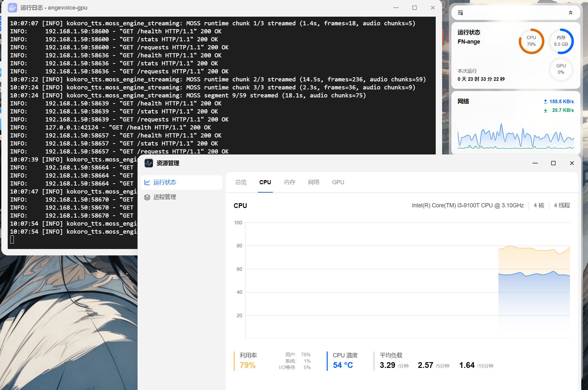
Task: Click the 155.5 KB/s upload value
Action: tap(561, 102)
